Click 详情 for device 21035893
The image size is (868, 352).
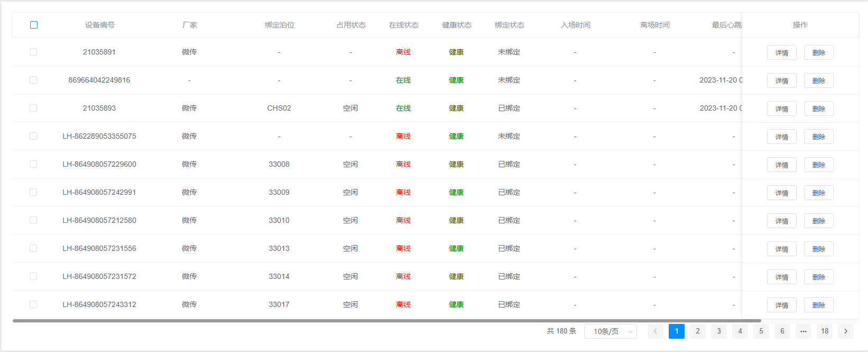pos(781,109)
